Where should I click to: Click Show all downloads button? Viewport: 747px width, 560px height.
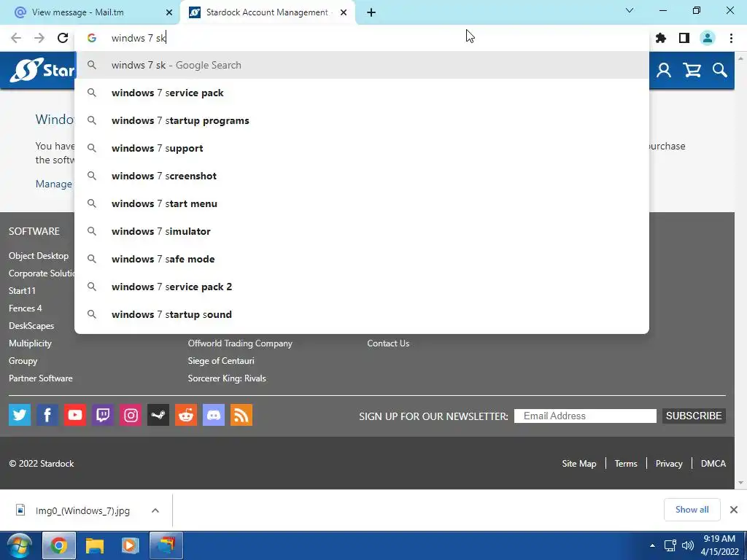pos(692,510)
